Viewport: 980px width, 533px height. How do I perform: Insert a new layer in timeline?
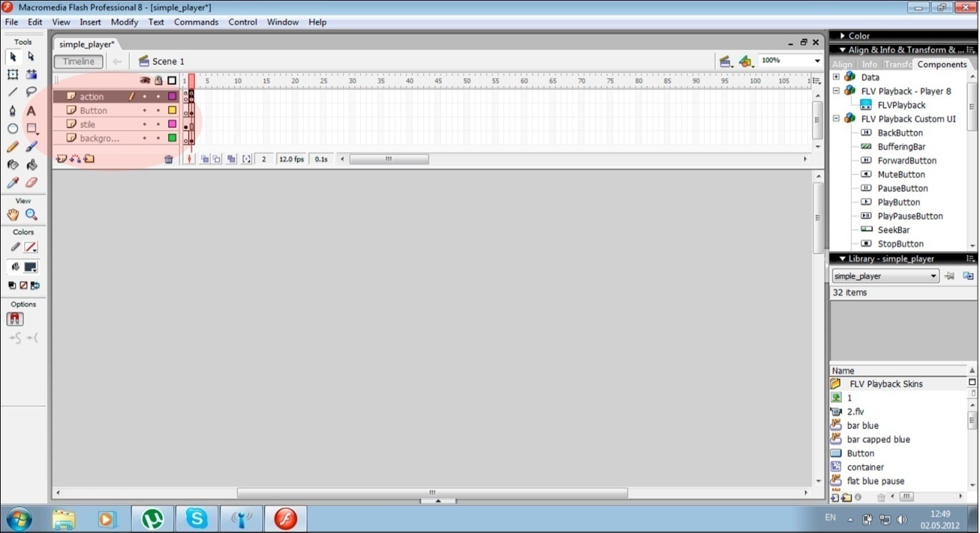pyautogui.click(x=61, y=159)
